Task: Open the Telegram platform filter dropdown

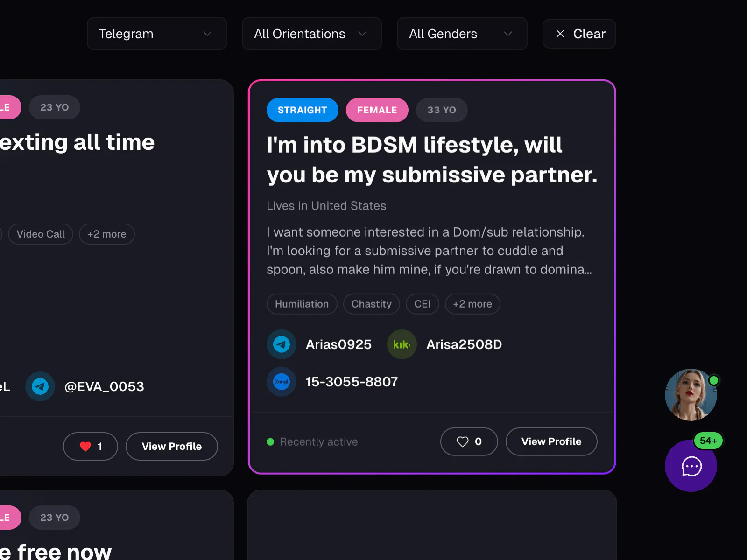Action: (x=156, y=34)
